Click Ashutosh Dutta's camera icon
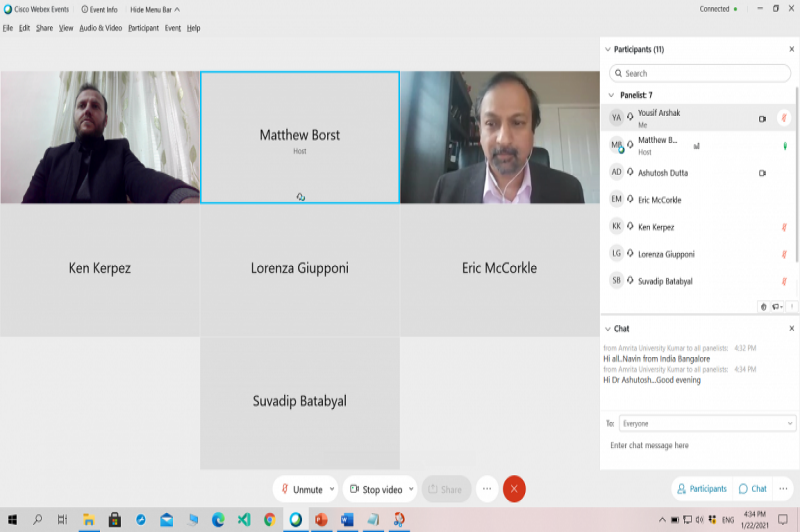This screenshot has height=532, width=800. tap(762, 173)
